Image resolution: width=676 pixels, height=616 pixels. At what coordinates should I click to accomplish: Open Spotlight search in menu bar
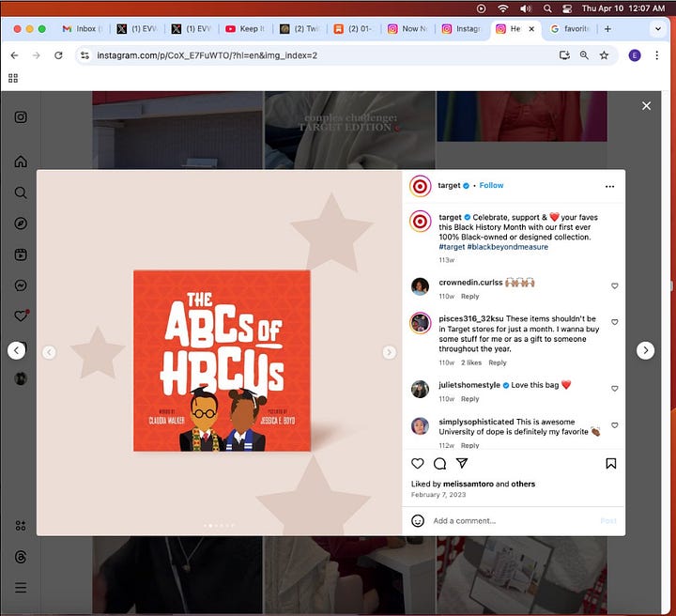[547, 8]
